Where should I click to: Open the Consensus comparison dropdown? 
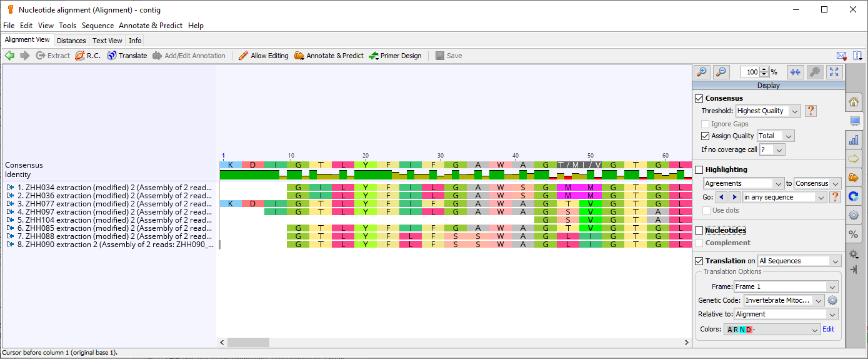coord(817,183)
